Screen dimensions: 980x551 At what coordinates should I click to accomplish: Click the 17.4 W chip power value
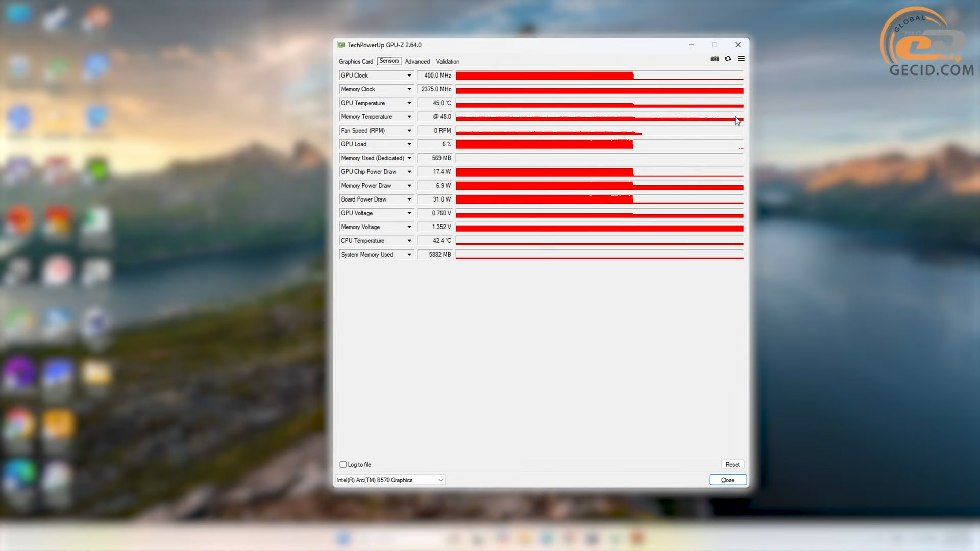(435, 172)
